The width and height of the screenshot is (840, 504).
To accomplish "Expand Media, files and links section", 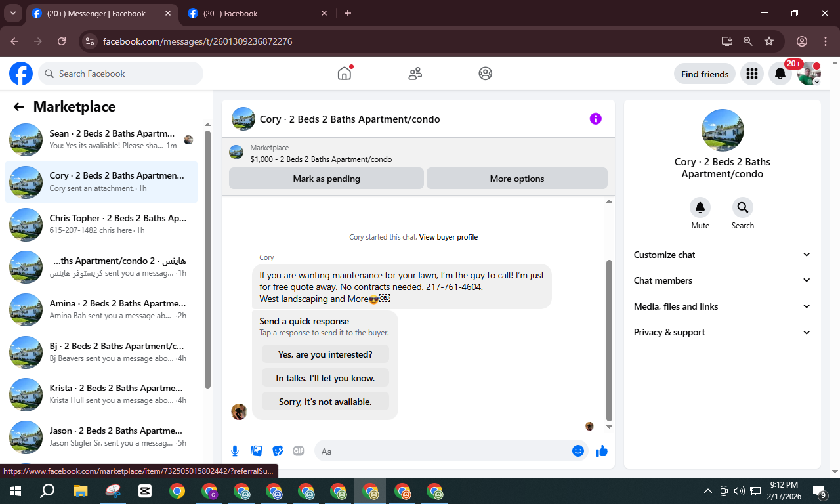I will coord(722,306).
